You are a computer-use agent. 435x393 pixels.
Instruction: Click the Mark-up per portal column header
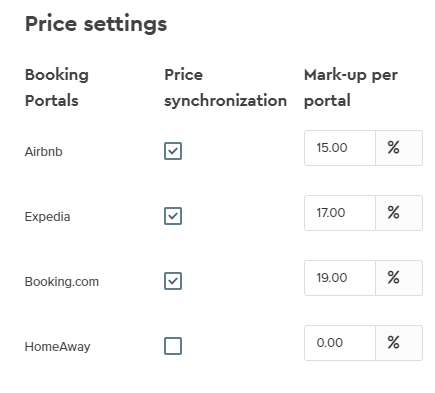click(351, 88)
